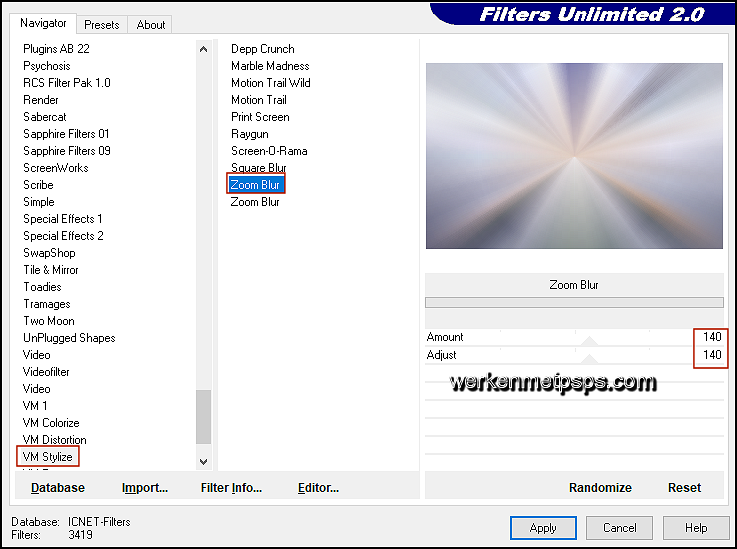Select UnPlugged Shapes category
The image size is (737, 549).
(69, 338)
